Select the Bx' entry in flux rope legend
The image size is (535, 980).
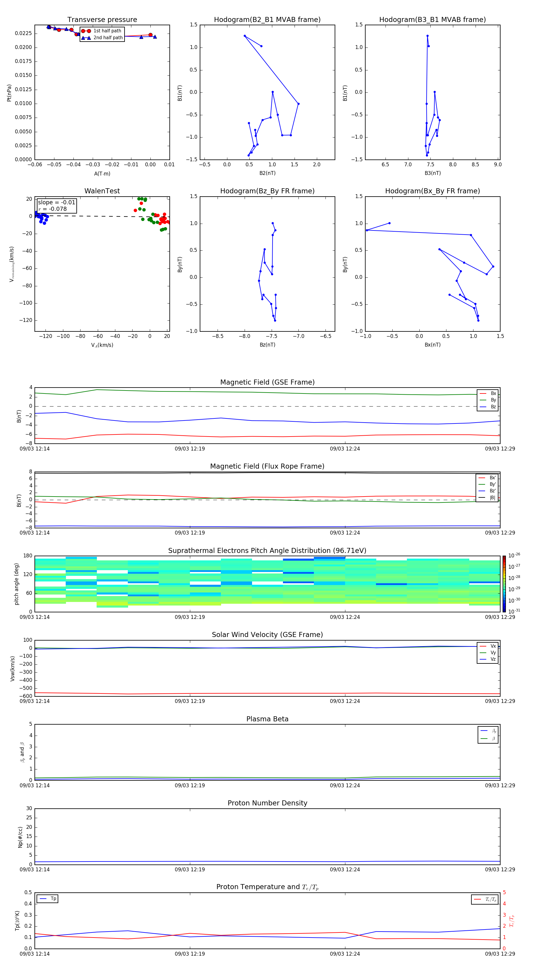pyautogui.click(x=487, y=478)
